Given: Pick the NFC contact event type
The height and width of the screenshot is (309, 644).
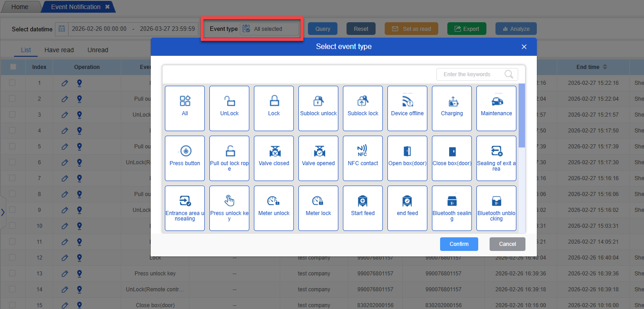Looking at the screenshot, I should [363, 157].
